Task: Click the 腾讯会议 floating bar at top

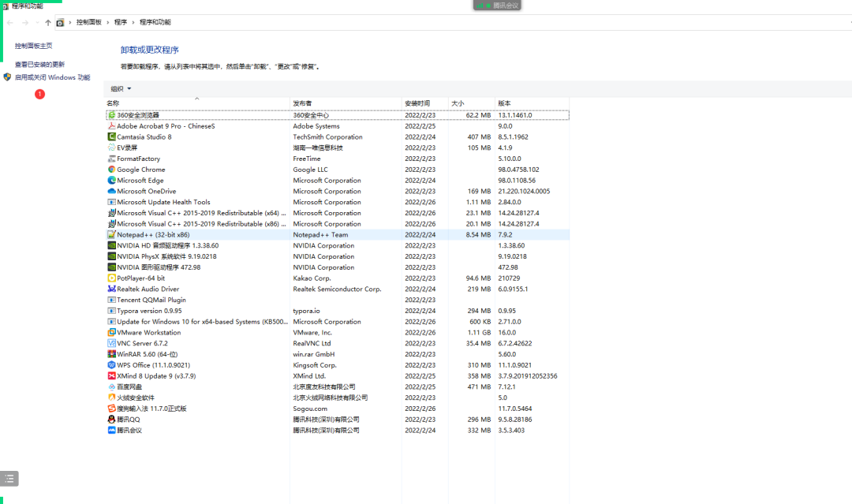Action: tap(497, 6)
